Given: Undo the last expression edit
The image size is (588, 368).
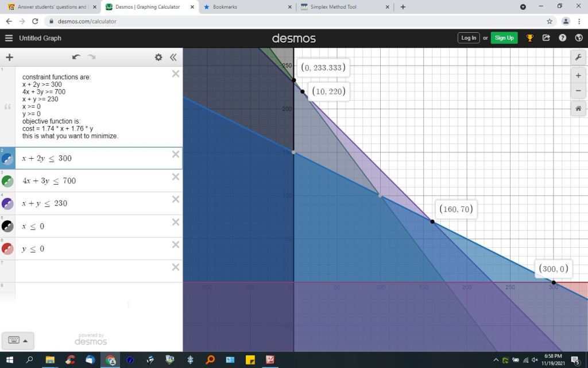Looking at the screenshot, I should (x=76, y=57).
